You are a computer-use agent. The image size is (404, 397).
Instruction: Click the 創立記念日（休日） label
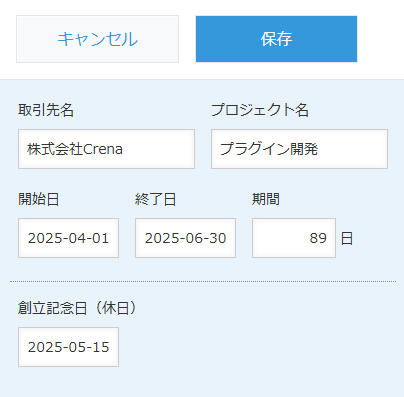coord(77,308)
